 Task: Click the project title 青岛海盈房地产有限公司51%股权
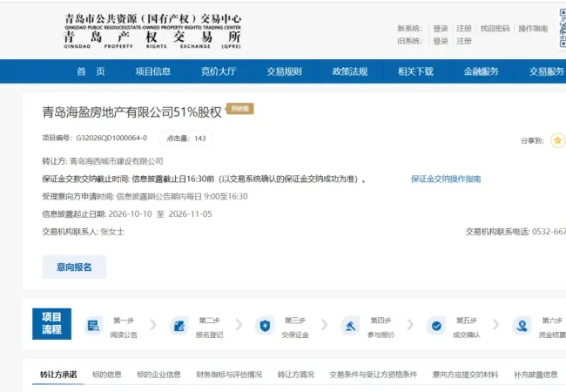(131, 112)
